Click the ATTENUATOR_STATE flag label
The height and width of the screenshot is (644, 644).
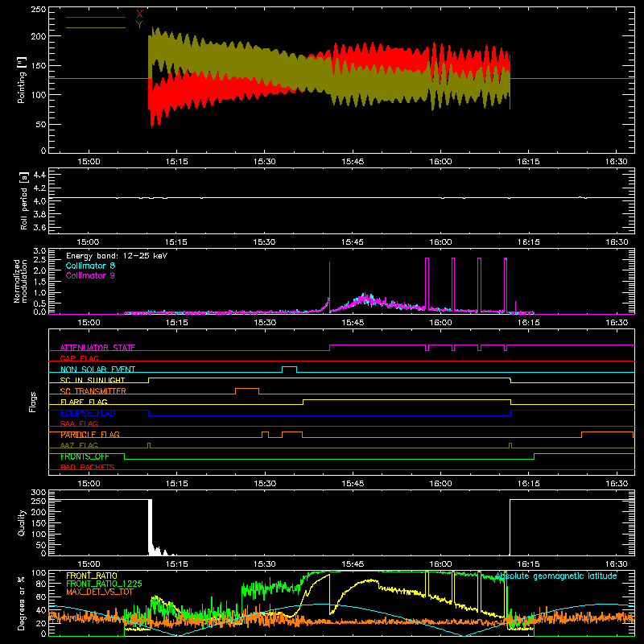pyautogui.click(x=97, y=348)
